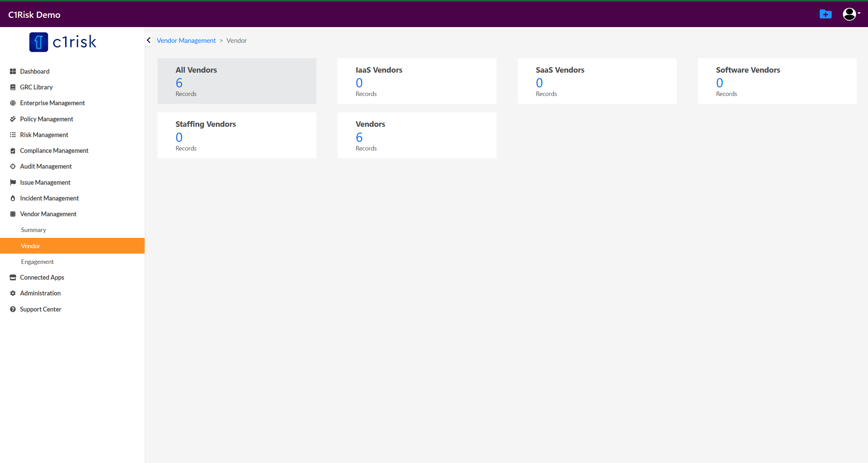868x463 pixels.
Task: Open the user profile avatar menu
Action: tap(850, 14)
